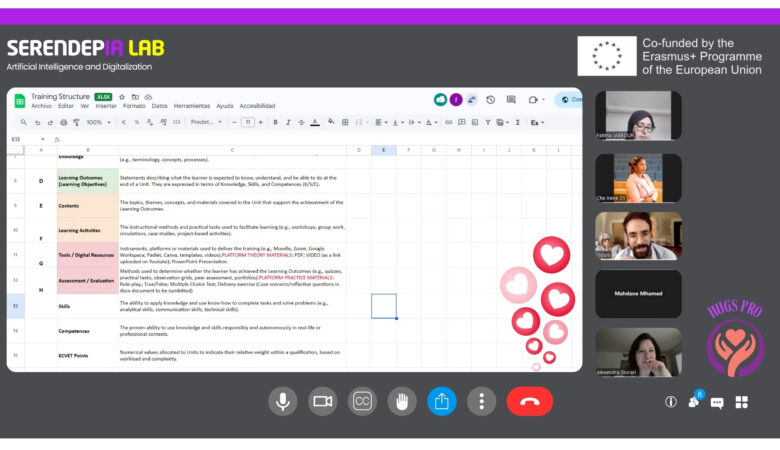The image size is (780, 450).
Task: Create a filter with the funnel icon
Action: pos(488,122)
